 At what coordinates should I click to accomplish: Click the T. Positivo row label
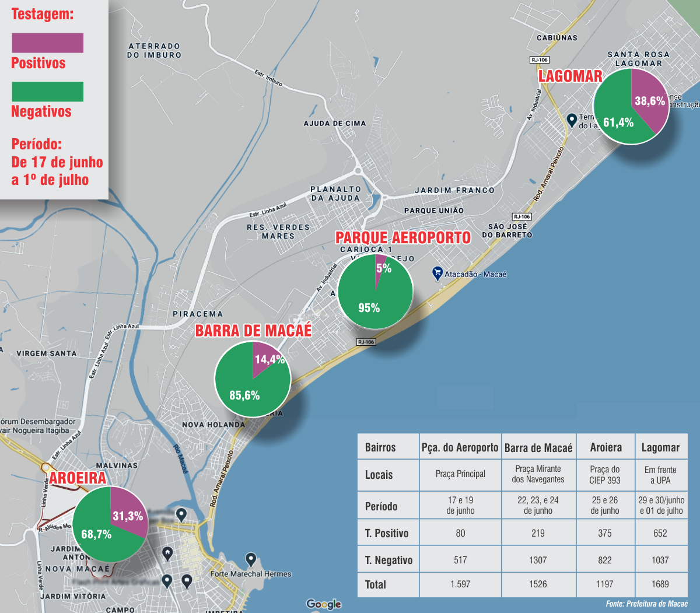[x=387, y=533]
